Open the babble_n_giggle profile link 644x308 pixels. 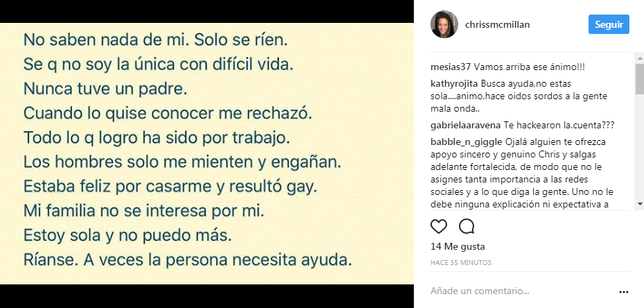coord(461,142)
